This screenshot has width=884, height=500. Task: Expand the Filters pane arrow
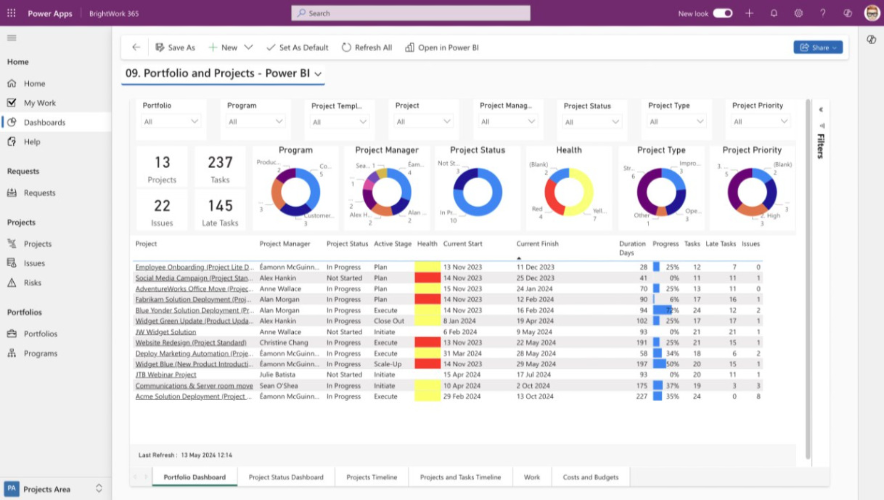coord(821,110)
